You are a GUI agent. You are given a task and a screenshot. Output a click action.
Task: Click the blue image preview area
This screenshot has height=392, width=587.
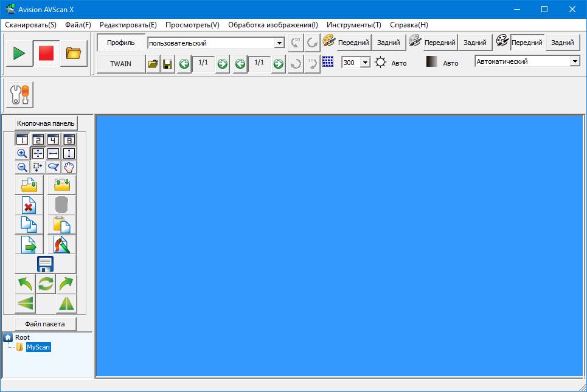pyautogui.click(x=339, y=246)
